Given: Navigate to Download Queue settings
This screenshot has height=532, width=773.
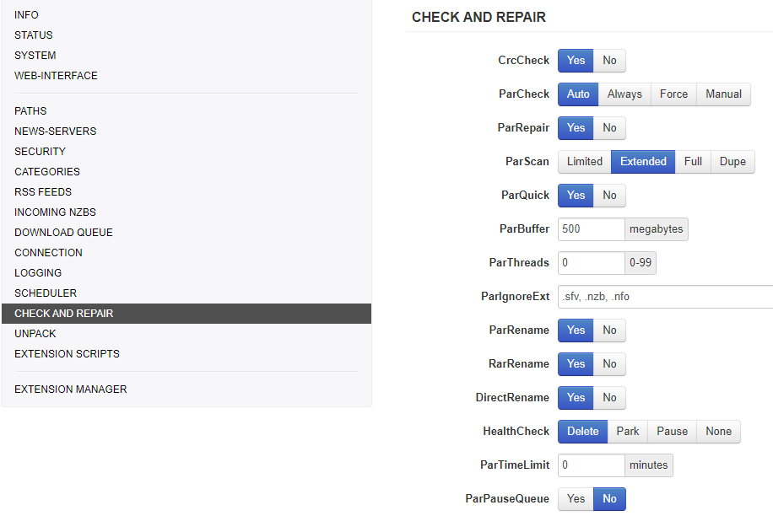Looking at the screenshot, I should (x=63, y=233).
